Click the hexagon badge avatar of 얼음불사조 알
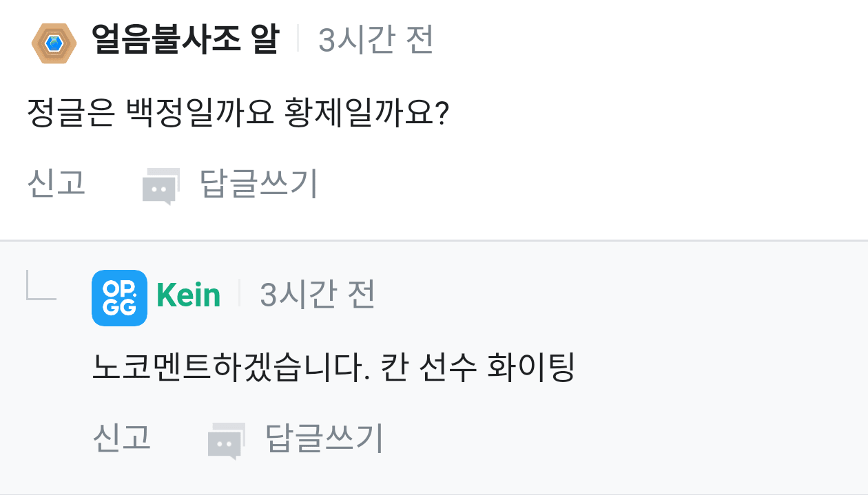868x495 pixels. tap(54, 43)
